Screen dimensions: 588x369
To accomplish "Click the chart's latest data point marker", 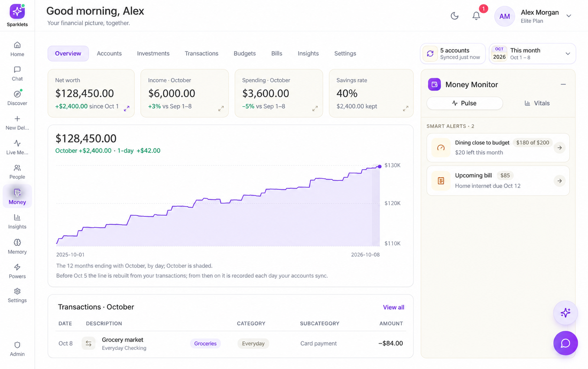I will (x=380, y=166).
